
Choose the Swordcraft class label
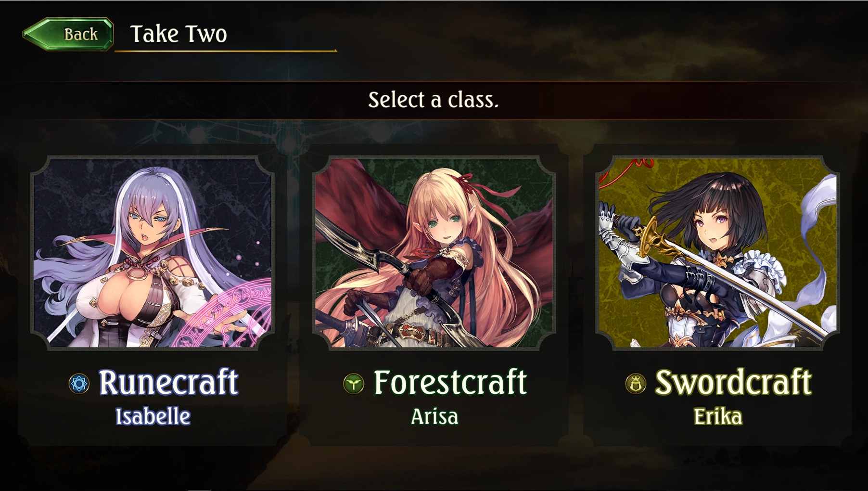[733, 383]
